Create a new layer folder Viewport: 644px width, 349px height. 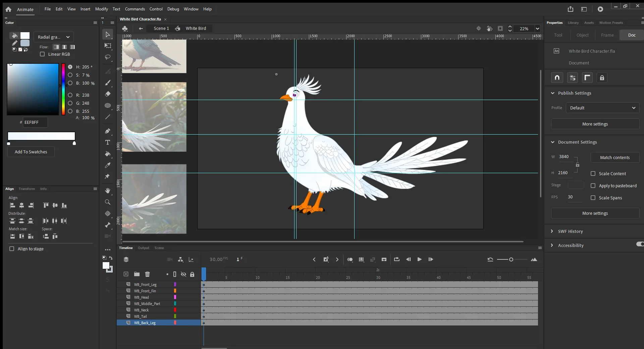[x=137, y=274]
